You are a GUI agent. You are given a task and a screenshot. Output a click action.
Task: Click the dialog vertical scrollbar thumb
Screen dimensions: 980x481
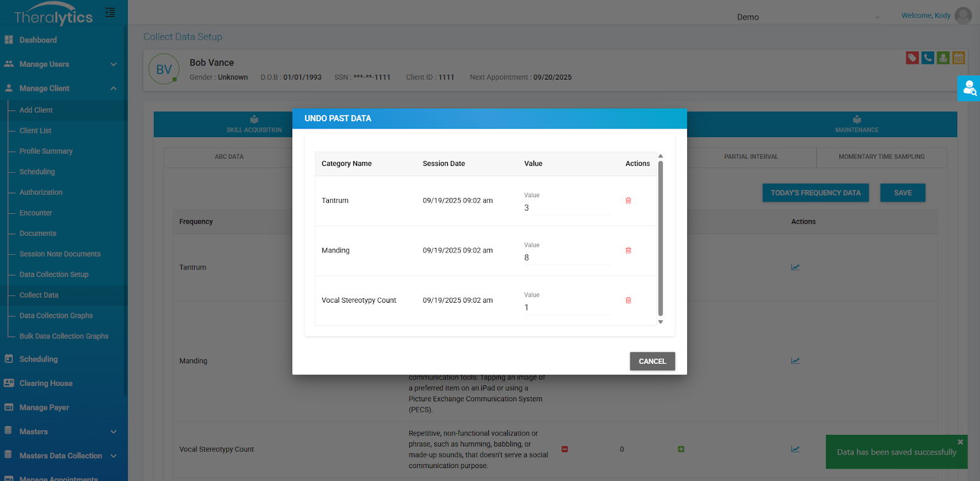[x=660, y=238]
